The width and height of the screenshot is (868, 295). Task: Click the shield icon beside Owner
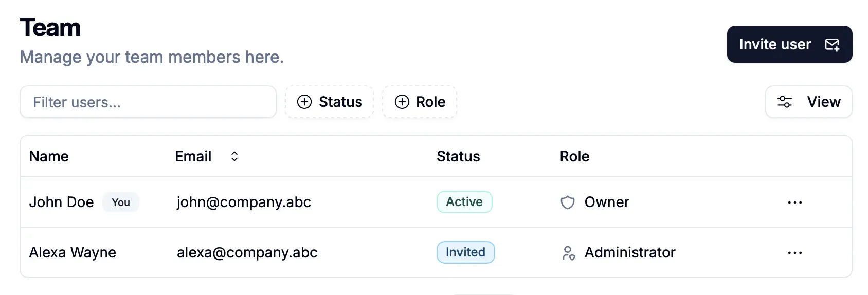568,202
